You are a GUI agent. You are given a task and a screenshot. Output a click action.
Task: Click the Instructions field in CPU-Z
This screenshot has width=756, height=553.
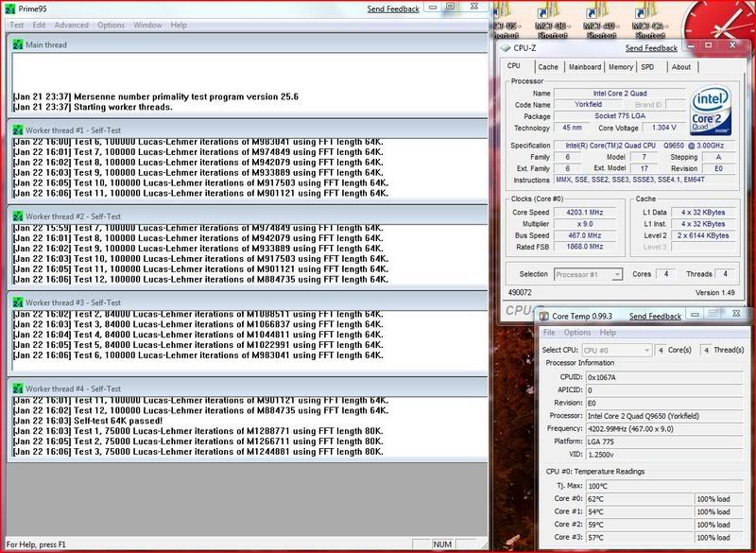[644, 180]
